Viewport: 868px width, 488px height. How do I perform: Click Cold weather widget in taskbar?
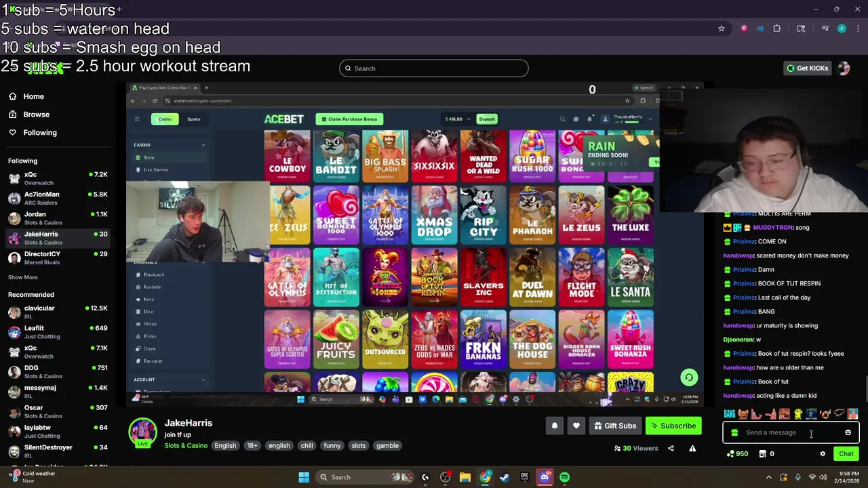tap(31, 477)
